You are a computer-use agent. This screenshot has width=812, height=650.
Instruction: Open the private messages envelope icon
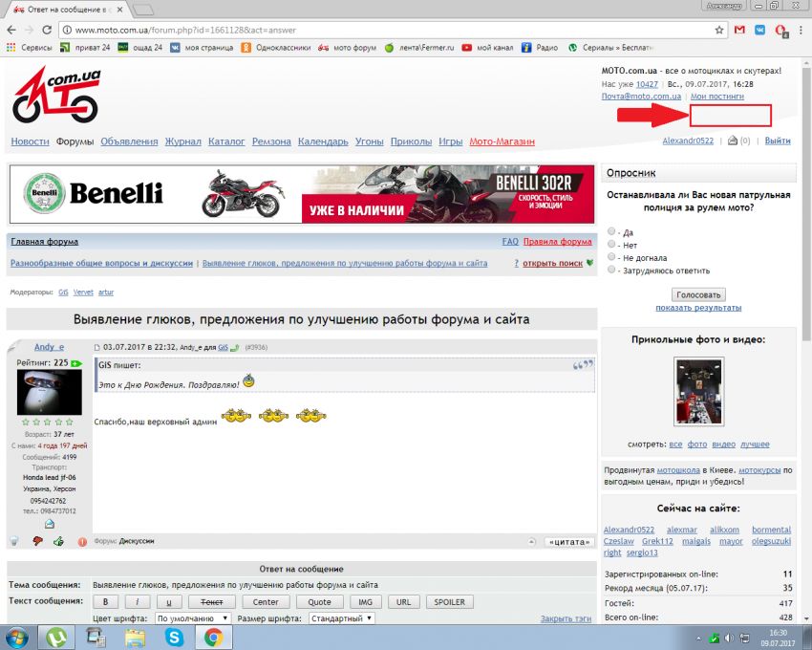click(x=733, y=141)
